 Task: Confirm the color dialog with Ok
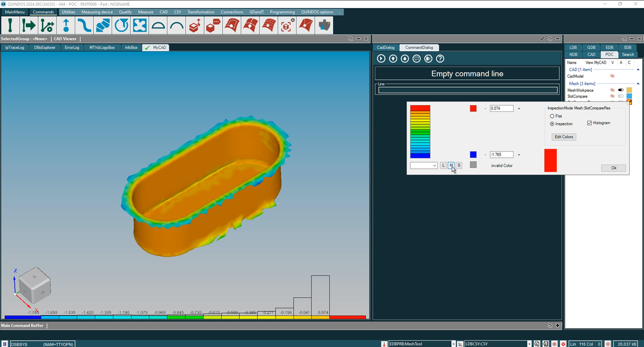tap(613, 168)
